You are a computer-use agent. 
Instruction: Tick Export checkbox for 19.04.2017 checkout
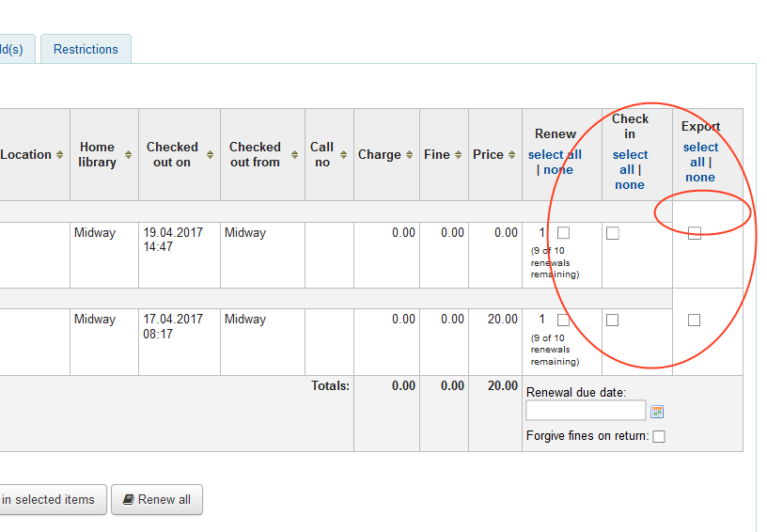click(x=694, y=234)
